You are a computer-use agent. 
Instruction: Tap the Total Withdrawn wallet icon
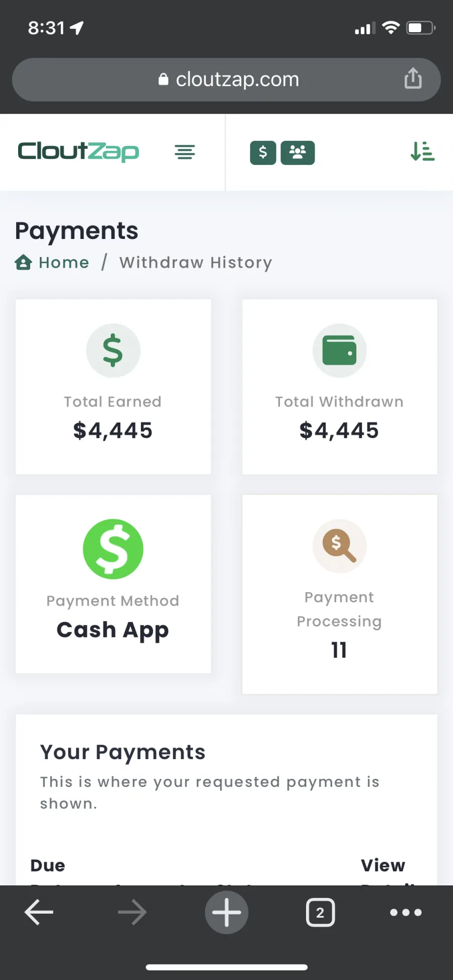[x=339, y=350]
